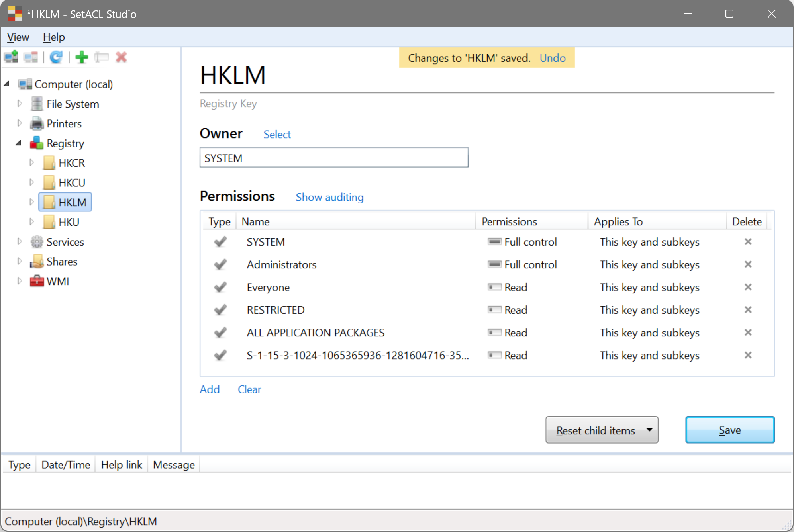794x532 pixels.
Task: Toggle the RESTRICTED permission checkmark
Action: [x=220, y=310]
